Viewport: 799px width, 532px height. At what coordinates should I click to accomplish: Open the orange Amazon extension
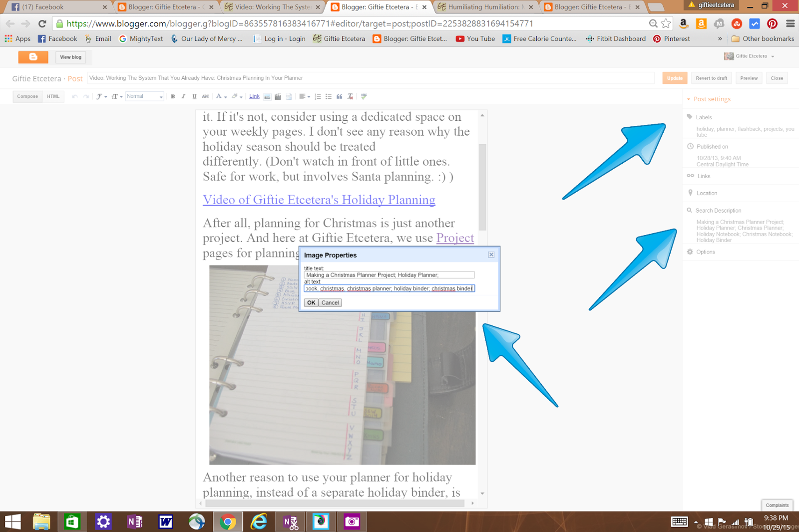[701, 23]
